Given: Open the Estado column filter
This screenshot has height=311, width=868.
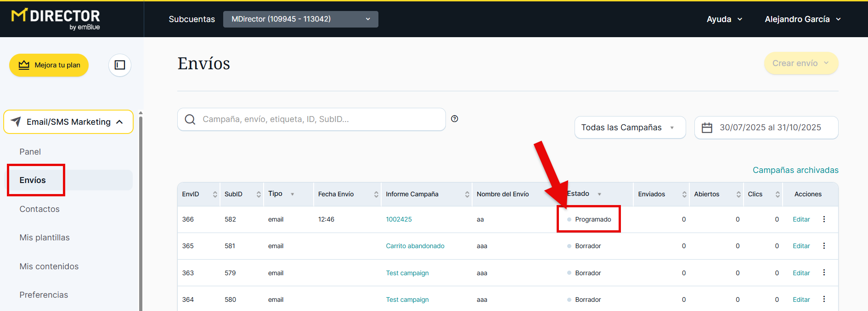Looking at the screenshot, I should [599, 194].
